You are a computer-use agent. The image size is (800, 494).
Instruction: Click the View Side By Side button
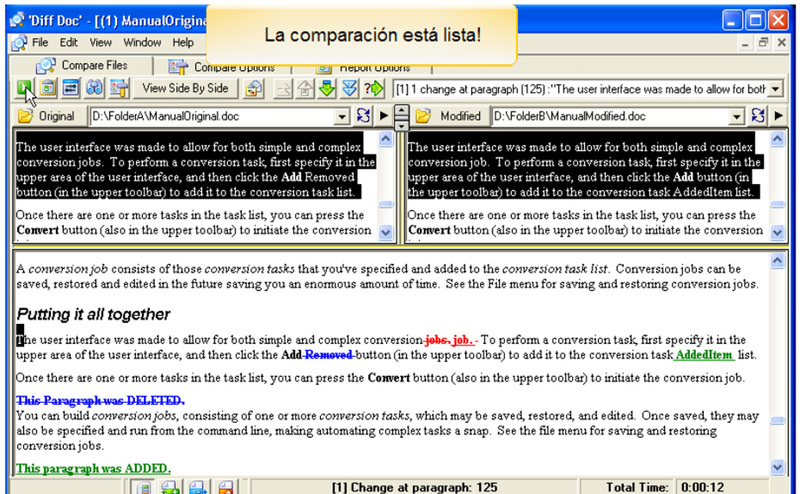click(185, 88)
